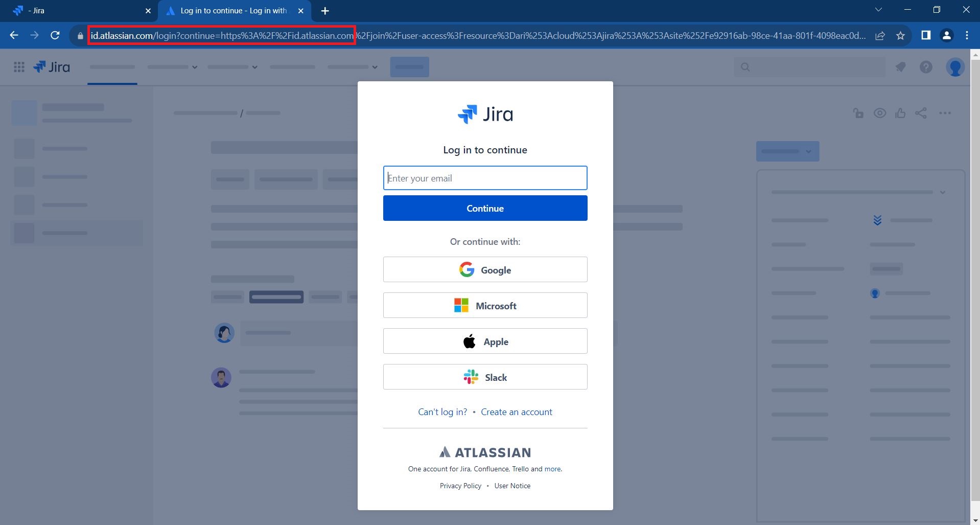Focus the 'Enter your email' field
The width and height of the screenshot is (980, 525).
pyautogui.click(x=485, y=178)
